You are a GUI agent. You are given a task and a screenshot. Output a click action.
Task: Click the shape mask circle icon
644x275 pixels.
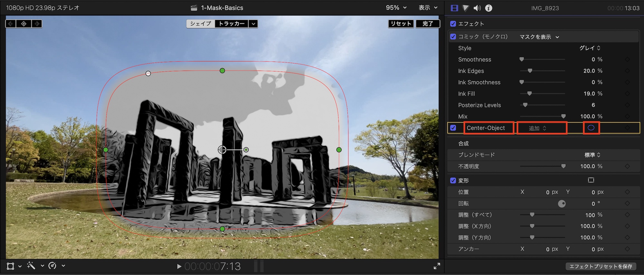[x=591, y=128]
